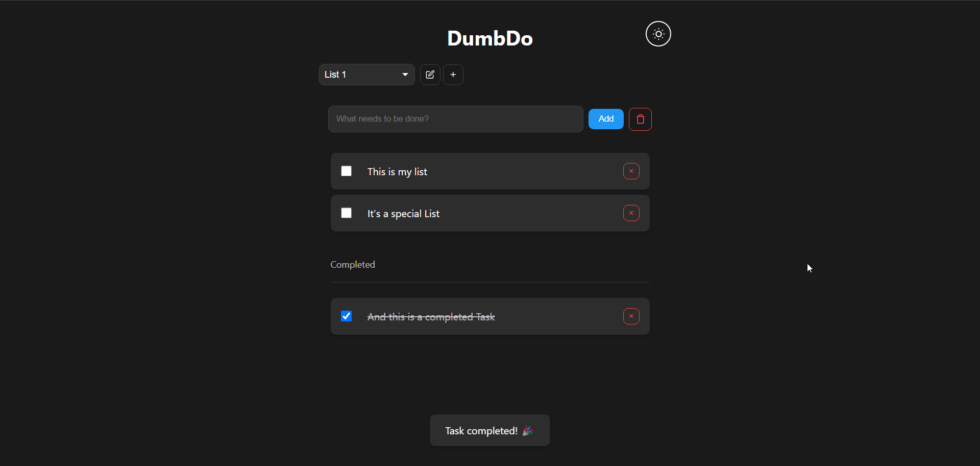Click the red trash icon next to Add

[x=640, y=119]
